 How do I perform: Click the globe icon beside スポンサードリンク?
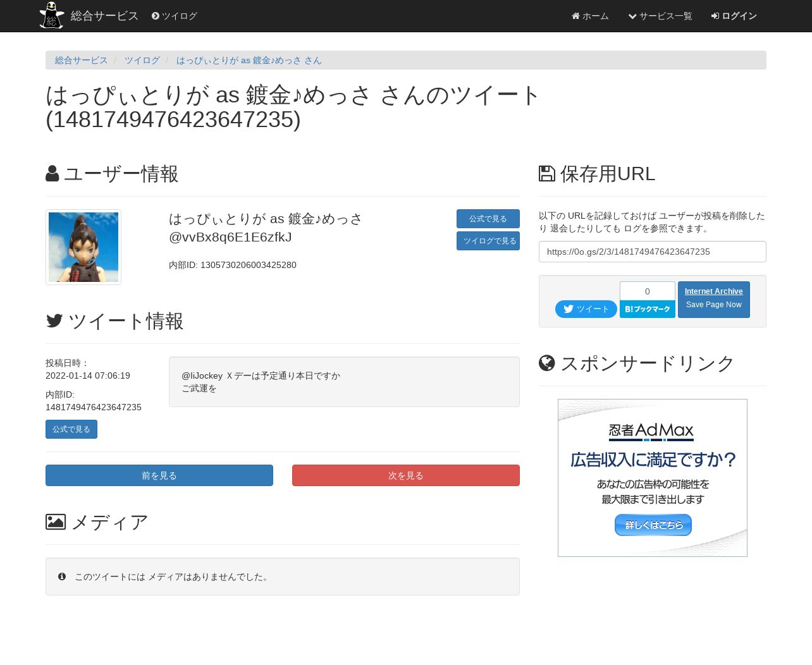click(x=547, y=363)
